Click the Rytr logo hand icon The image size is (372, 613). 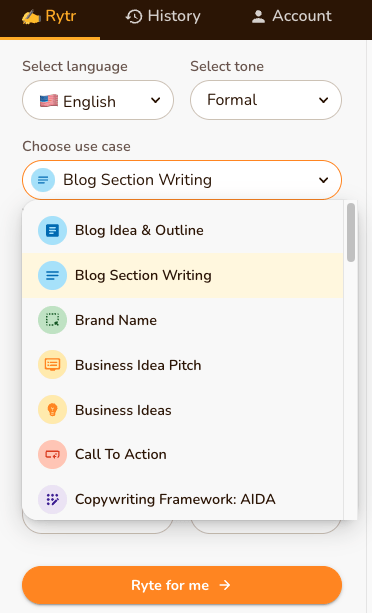(x=31, y=17)
